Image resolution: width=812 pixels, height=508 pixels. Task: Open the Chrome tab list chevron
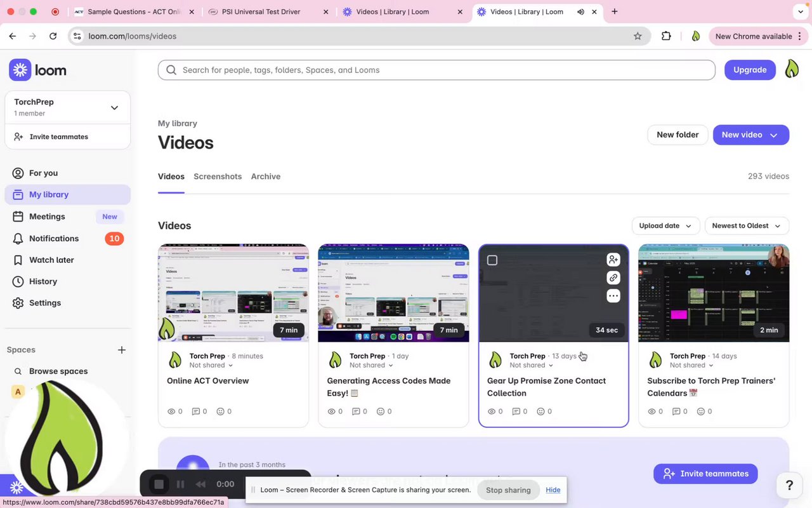pyautogui.click(x=799, y=11)
